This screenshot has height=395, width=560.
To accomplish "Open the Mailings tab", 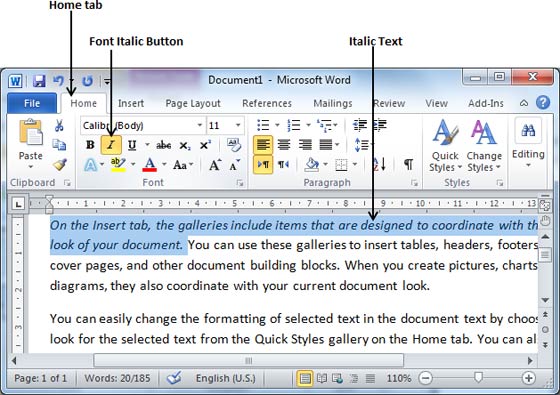I will click(333, 103).
